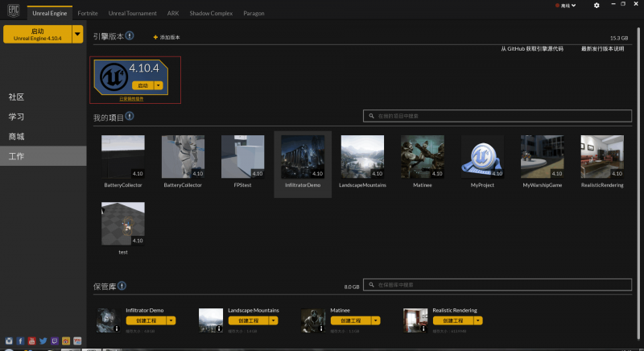The height and width of the screenshot is (351, 644).
Task: Switch to the Unreal Engine tab
Action: coord(50,13)
